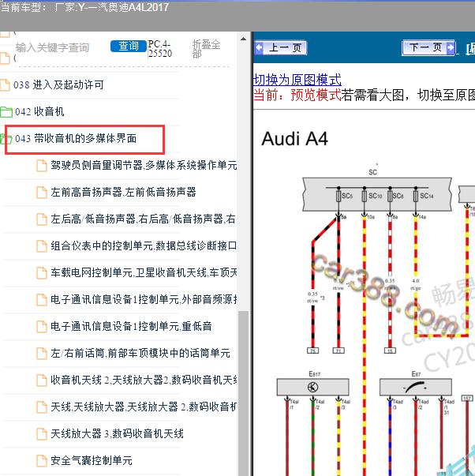The height and width of the screenshot is (476, 475).
Task: Click file icon beside 收音机天线 2
Action: [42, 380]
